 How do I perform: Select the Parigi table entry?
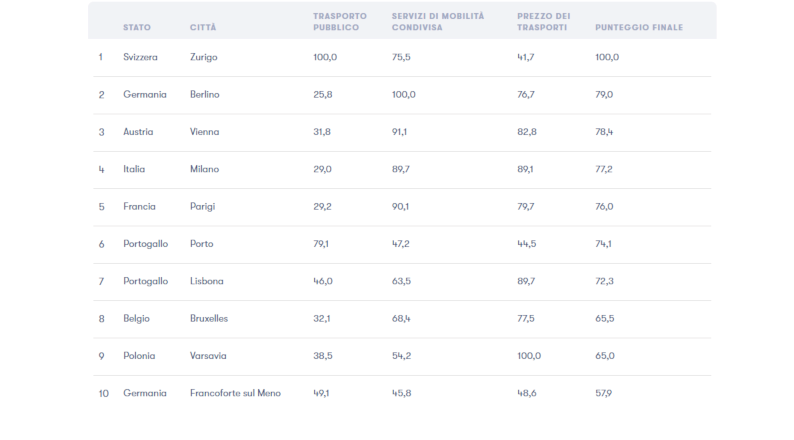(x=202, y=206)
